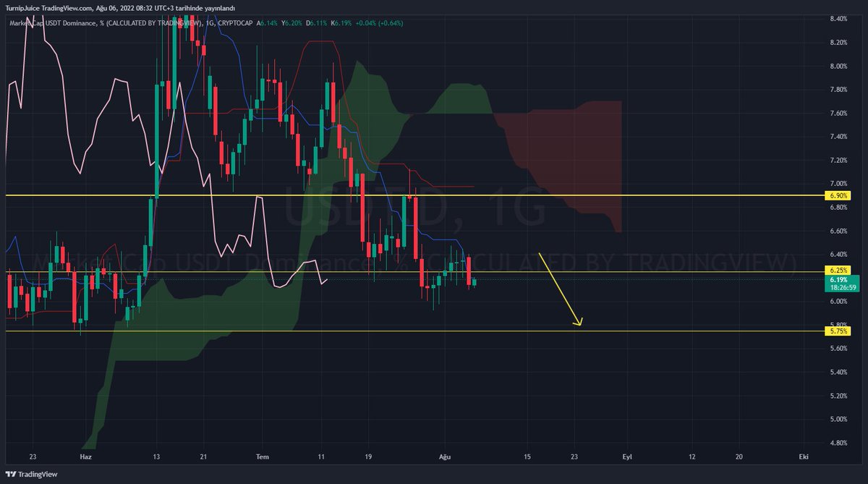
Task: Select the 5.75% yellow price tag
Action: 839,331
